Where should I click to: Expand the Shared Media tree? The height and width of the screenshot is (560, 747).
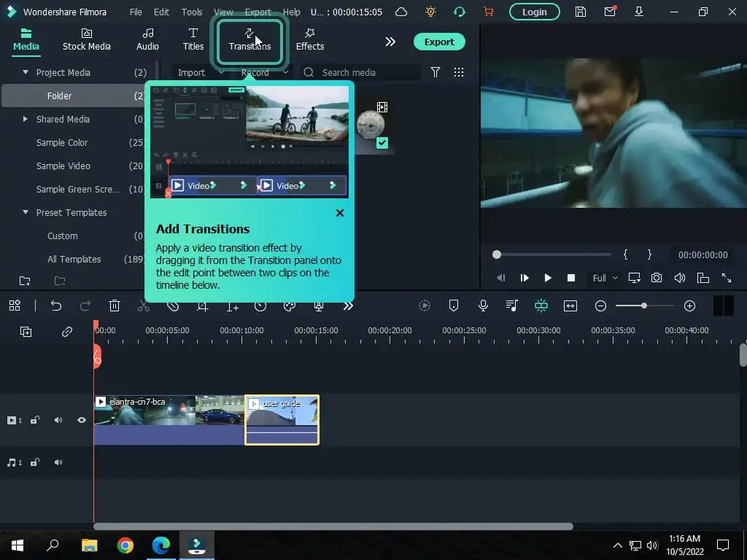26,119
